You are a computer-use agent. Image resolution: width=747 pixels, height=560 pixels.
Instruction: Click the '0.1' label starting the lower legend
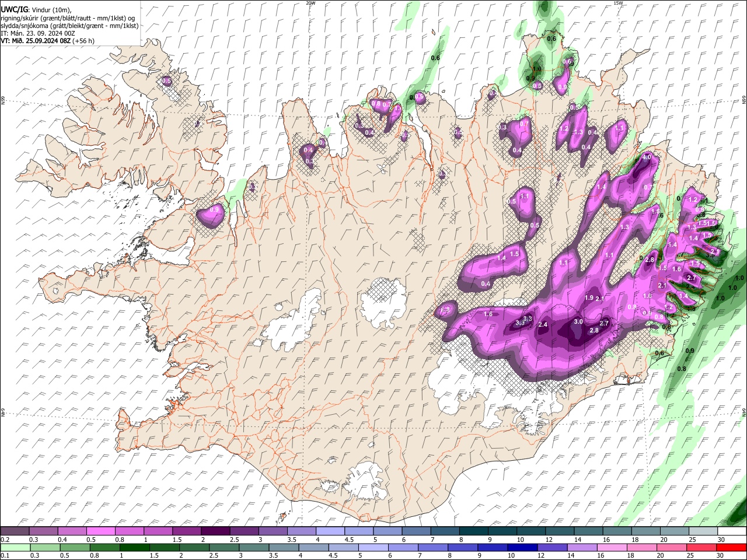(5, 556)
